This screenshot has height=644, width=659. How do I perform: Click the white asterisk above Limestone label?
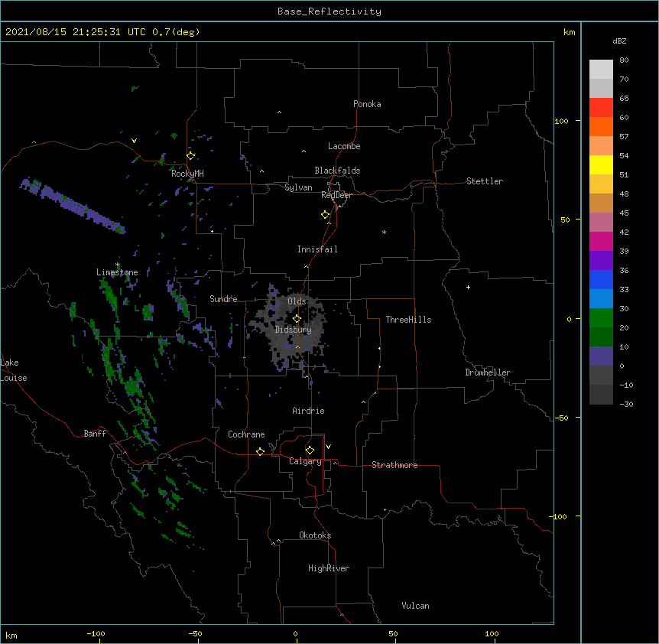pos(117,265)
